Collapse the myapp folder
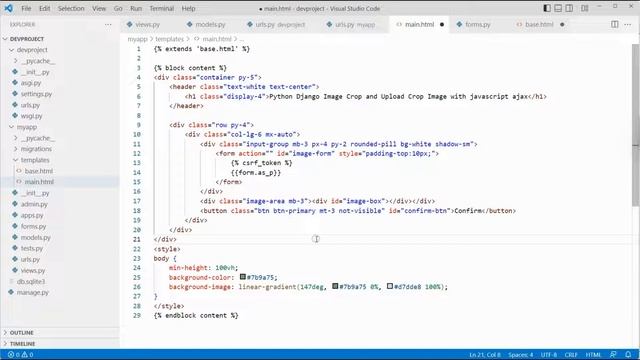The height and width of the screenshot is (360, 640). click(x=11, y=127)
